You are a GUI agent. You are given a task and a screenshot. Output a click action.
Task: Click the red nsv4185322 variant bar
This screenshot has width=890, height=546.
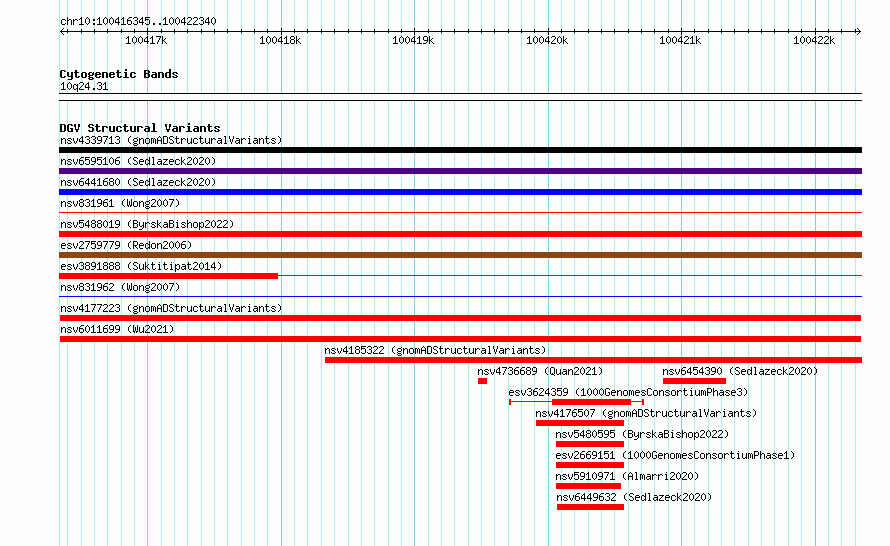tap(593, 360)
